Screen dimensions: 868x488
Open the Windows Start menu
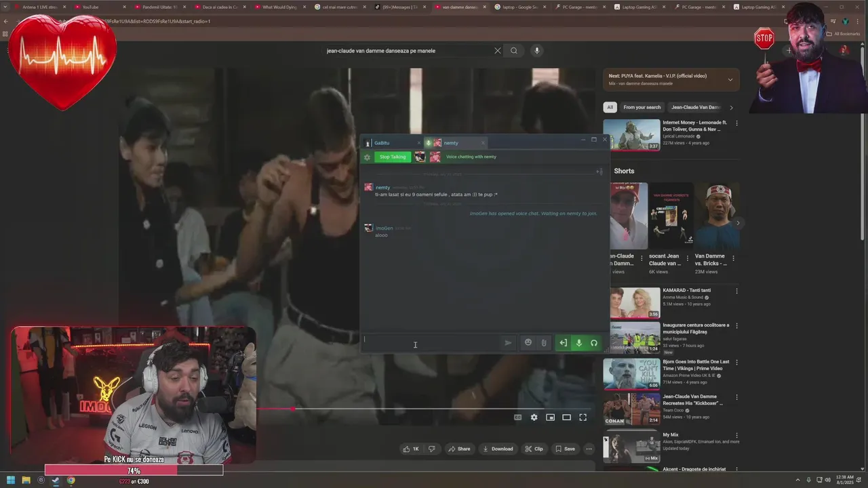point(11,481)
